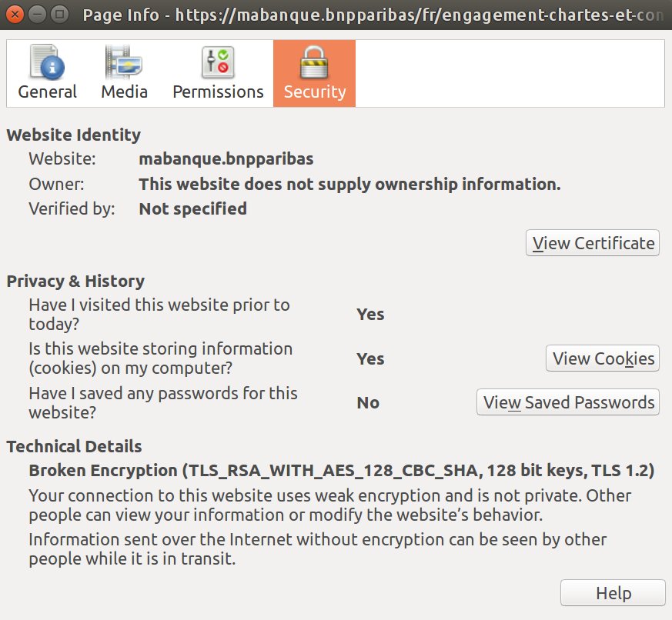Screen dimensions: 672x620
Task: Click the 'Have I visited this website' question
Action: pyautogui.click(x=159, y=315)
